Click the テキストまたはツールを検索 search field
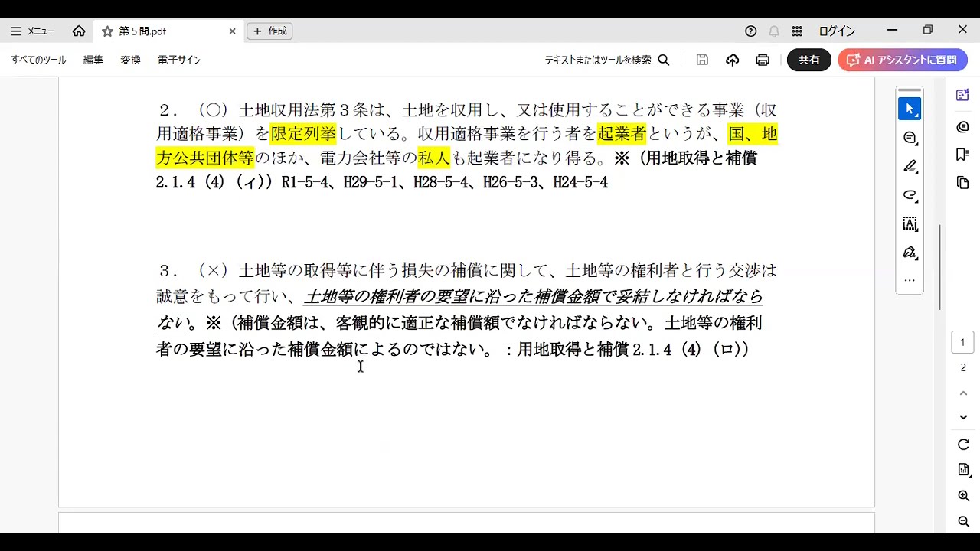980x551 pixels. point(607,60)
